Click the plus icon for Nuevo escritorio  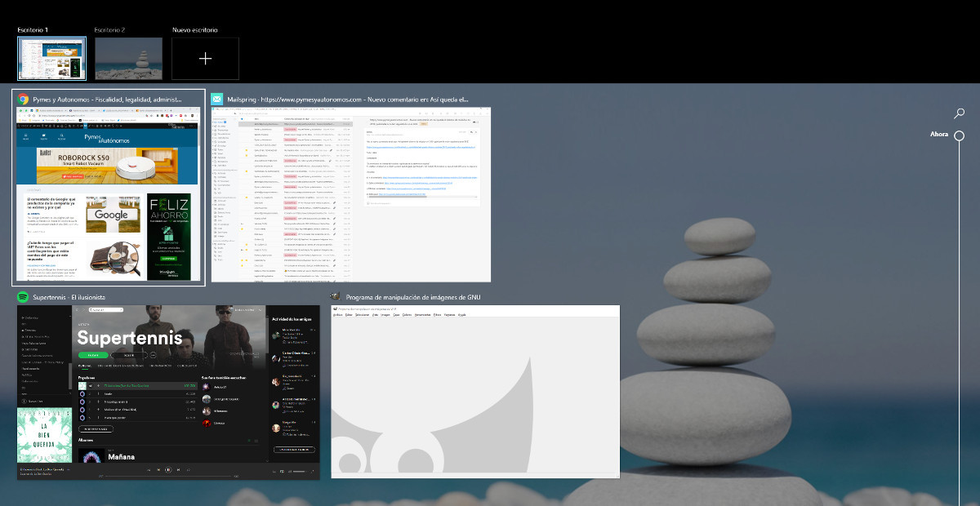point(205,59)
